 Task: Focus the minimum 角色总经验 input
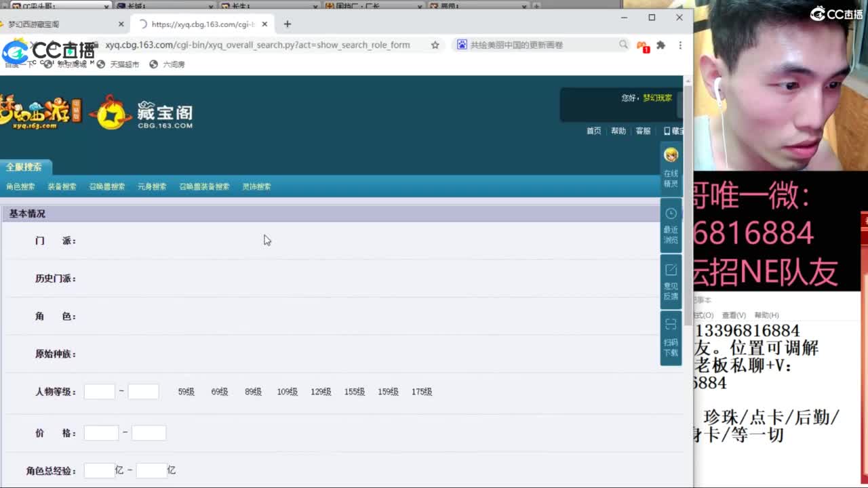99,470
